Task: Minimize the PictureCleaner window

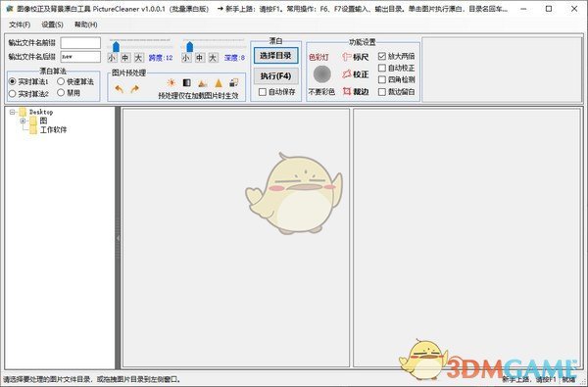Action: click(x=523, y=8)
